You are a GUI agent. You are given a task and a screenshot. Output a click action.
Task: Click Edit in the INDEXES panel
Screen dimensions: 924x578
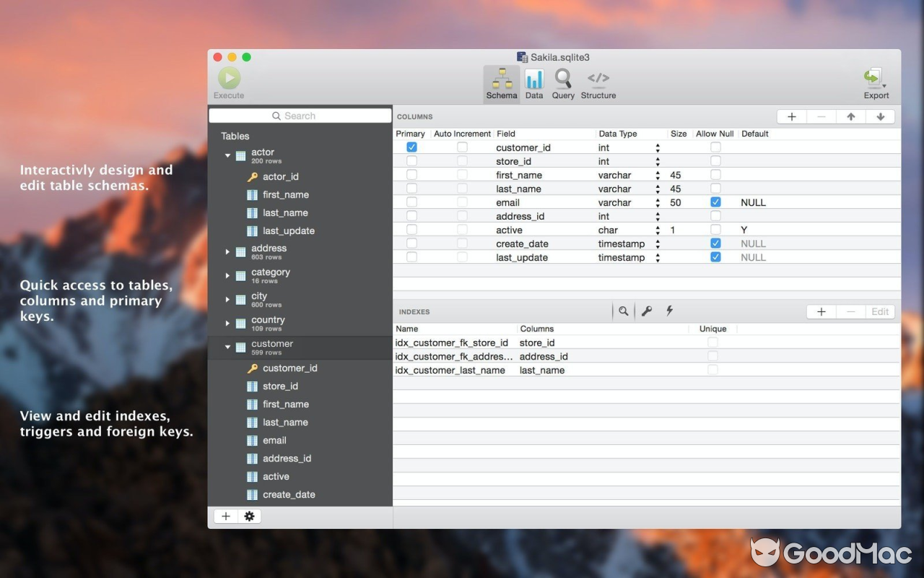880,311
